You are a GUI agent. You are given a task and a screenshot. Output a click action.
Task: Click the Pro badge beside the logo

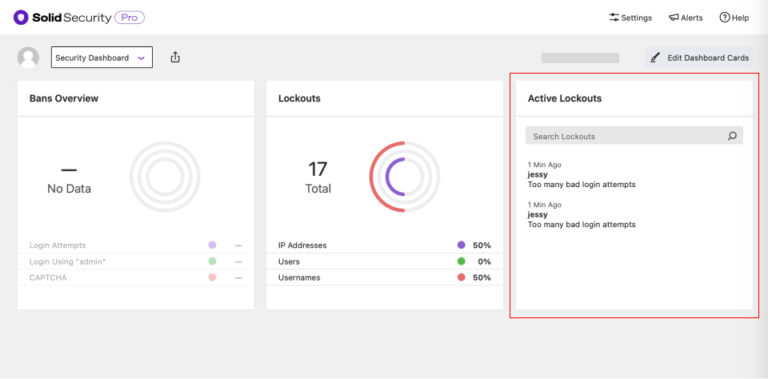(130, 18)
